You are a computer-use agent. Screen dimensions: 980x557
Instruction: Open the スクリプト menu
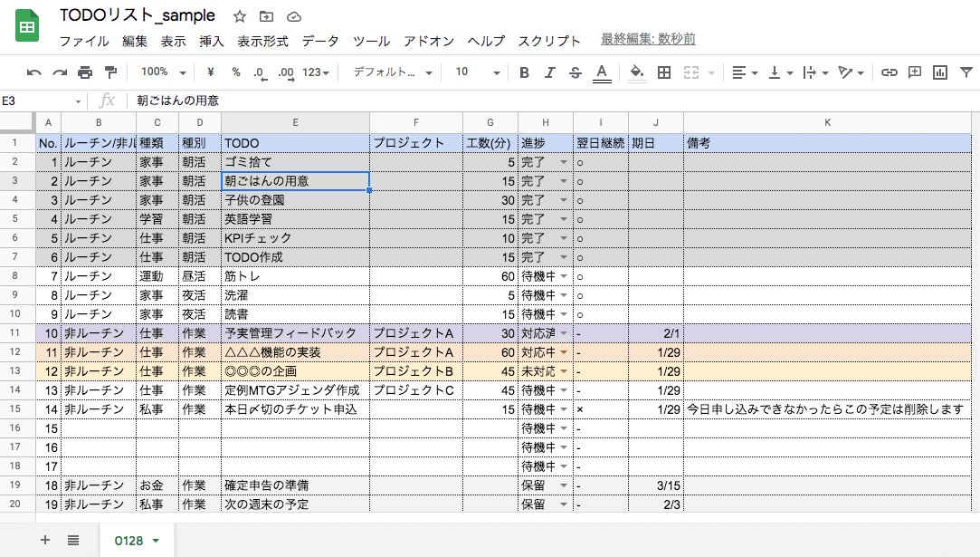click(x=550, y=40)
